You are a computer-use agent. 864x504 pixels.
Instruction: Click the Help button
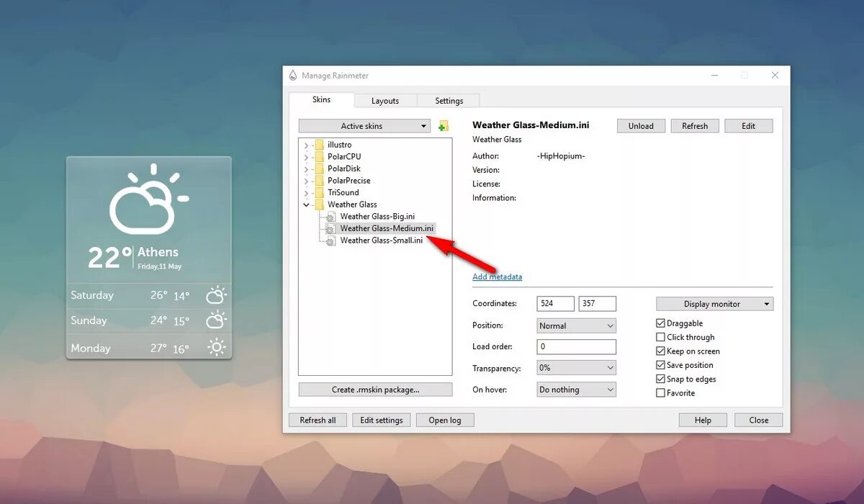(x=703, y=420)
